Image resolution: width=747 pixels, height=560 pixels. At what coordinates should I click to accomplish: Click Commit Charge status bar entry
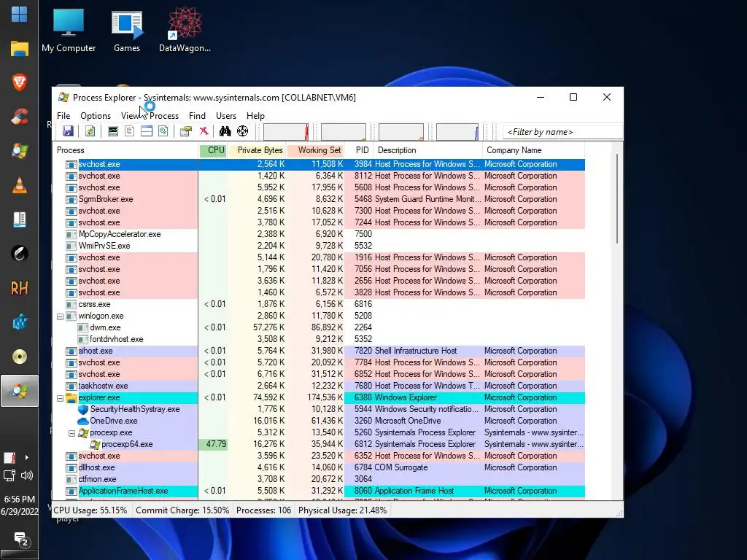click(182, 510)
